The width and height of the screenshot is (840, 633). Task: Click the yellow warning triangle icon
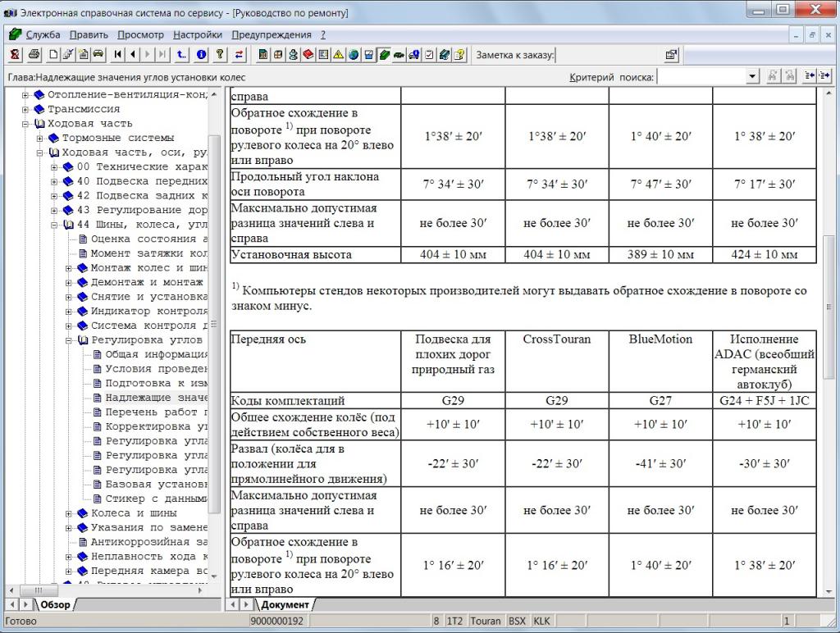pyautogui.click(x=339, y=54)
